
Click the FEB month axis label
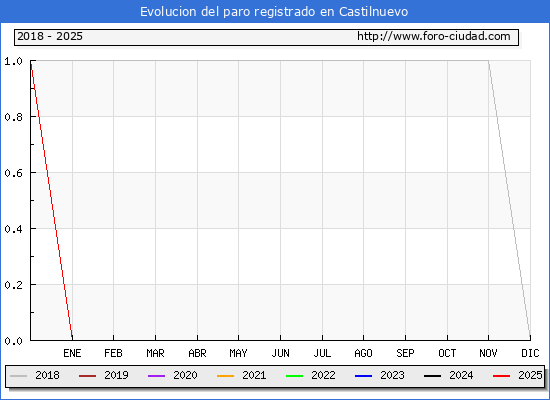[x=113, y=353]
